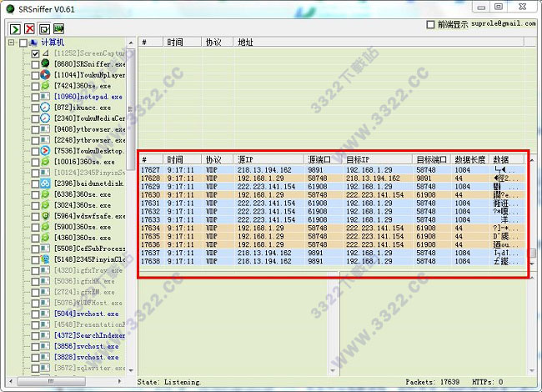
Task: Click the green arrow start capture icon
Action: pyautogui.click(x=14, y=28)
